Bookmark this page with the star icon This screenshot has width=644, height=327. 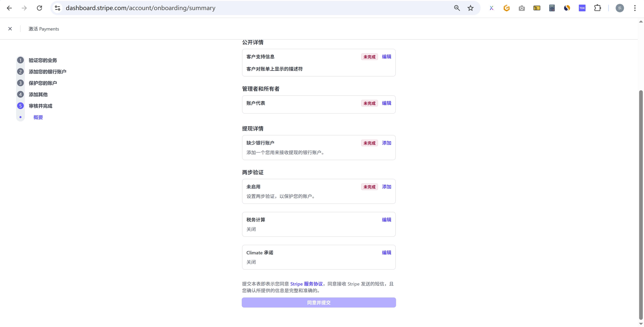tap(471, 8)
